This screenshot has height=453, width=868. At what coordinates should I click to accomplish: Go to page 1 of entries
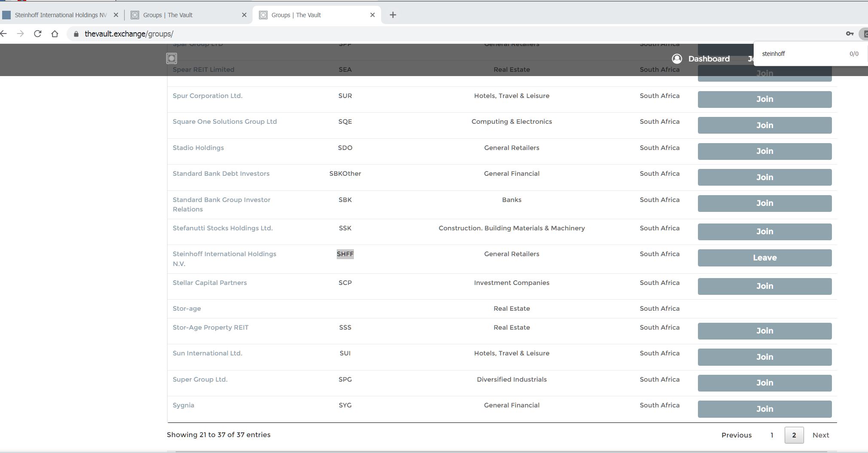(772, 435)
